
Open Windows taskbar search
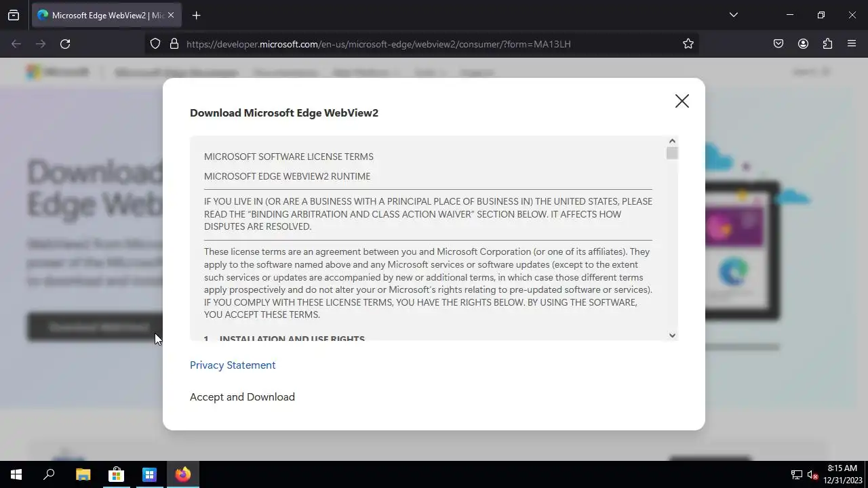click(49, 474)
